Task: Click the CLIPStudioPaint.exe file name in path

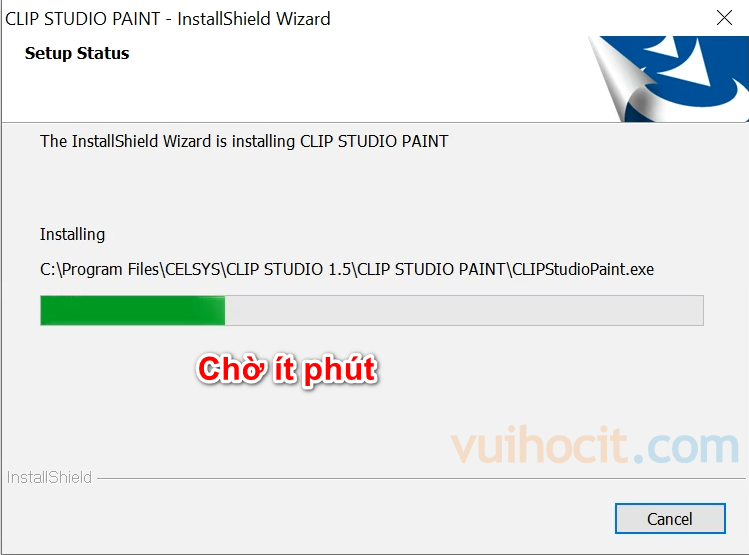Action: 583,269
